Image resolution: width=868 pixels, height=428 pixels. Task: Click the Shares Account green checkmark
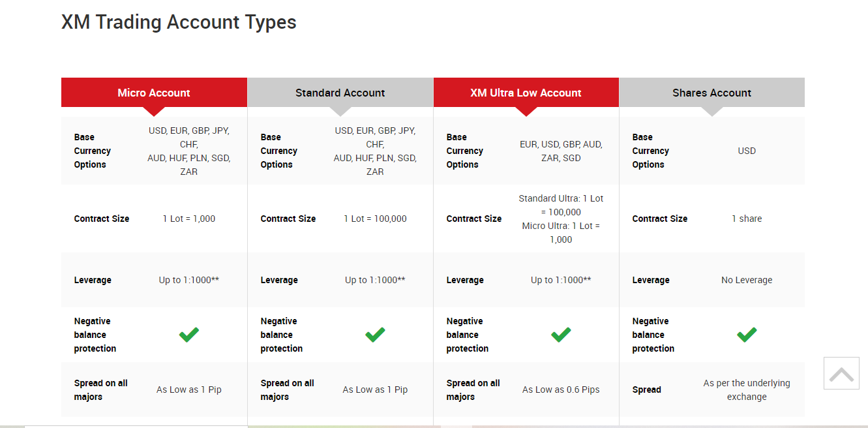747,335
